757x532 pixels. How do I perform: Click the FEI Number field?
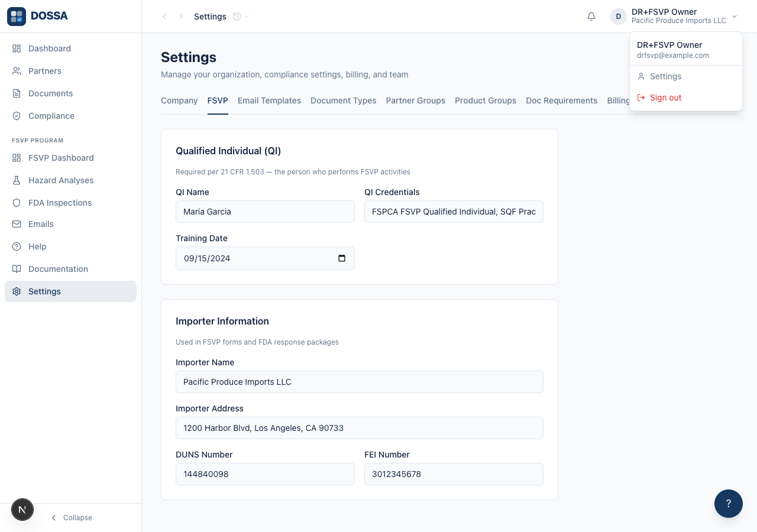454,474
